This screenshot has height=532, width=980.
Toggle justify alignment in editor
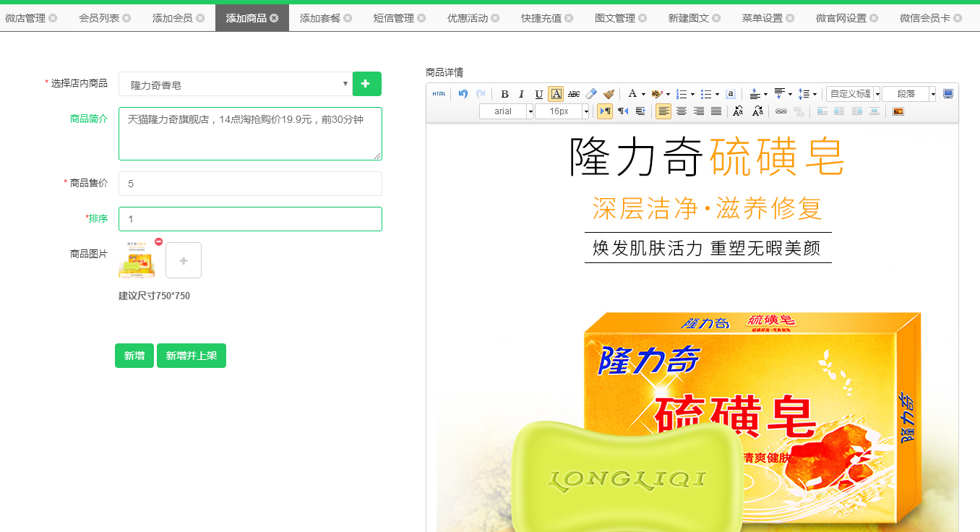(716, 111)
